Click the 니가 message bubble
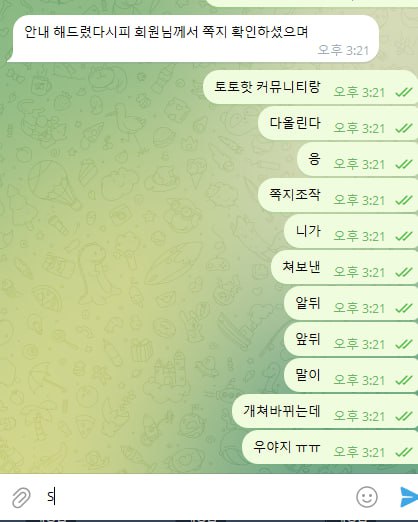The width and height of the screenshot is (418, 522). 351,231
